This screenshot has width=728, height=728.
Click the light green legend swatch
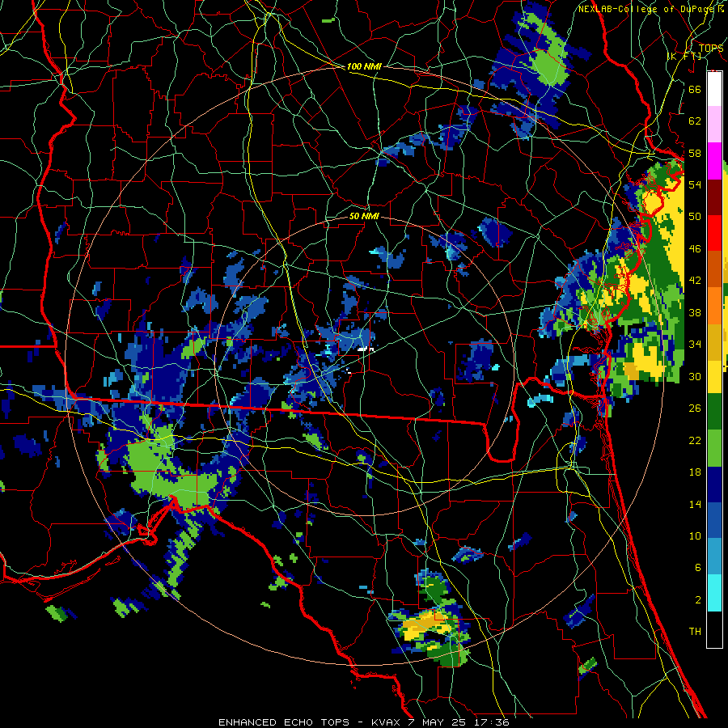click(714, 447)
